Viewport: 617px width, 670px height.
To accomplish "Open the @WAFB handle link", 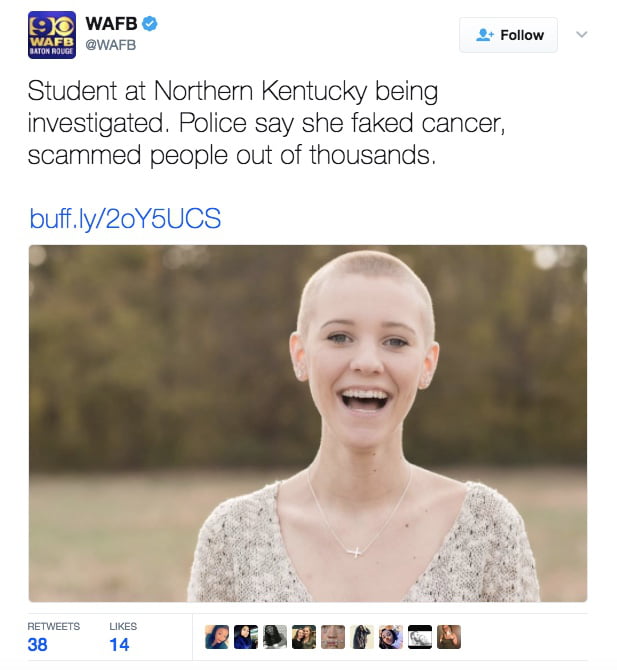I will (111, 45).
